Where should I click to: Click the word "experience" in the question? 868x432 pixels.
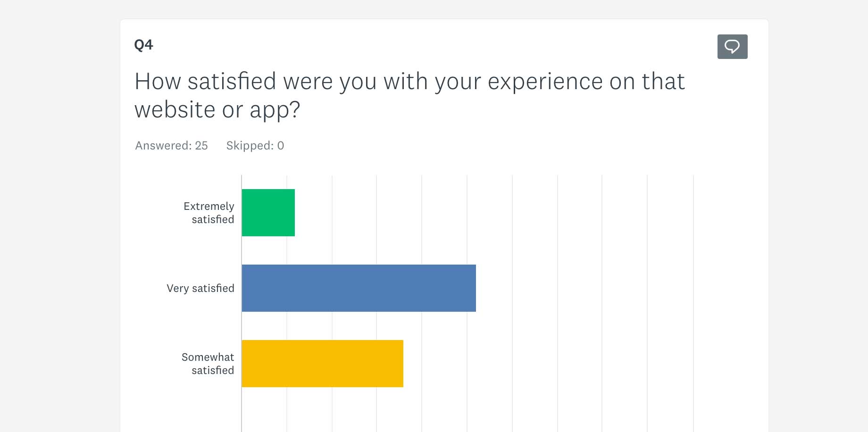pos(545,82)
